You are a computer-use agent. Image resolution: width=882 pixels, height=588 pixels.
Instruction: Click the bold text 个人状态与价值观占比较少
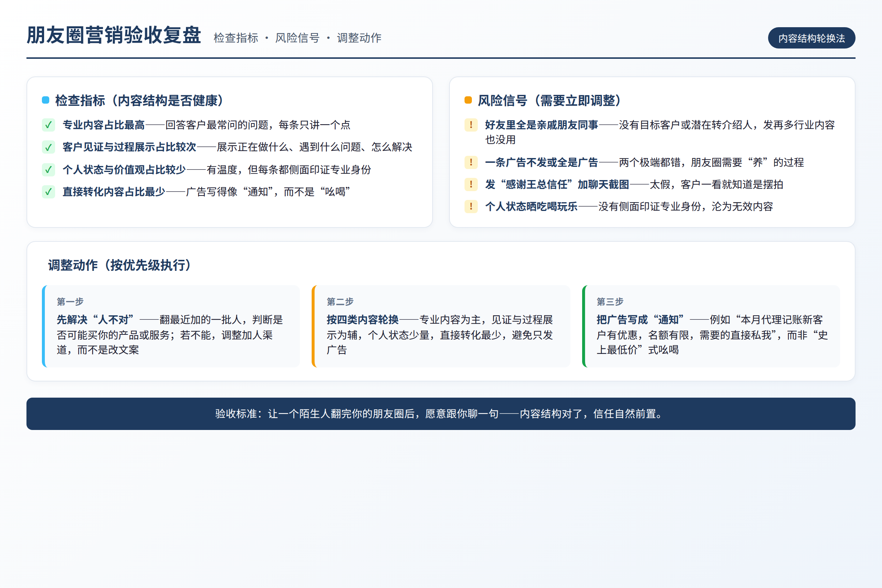(124, 169)
